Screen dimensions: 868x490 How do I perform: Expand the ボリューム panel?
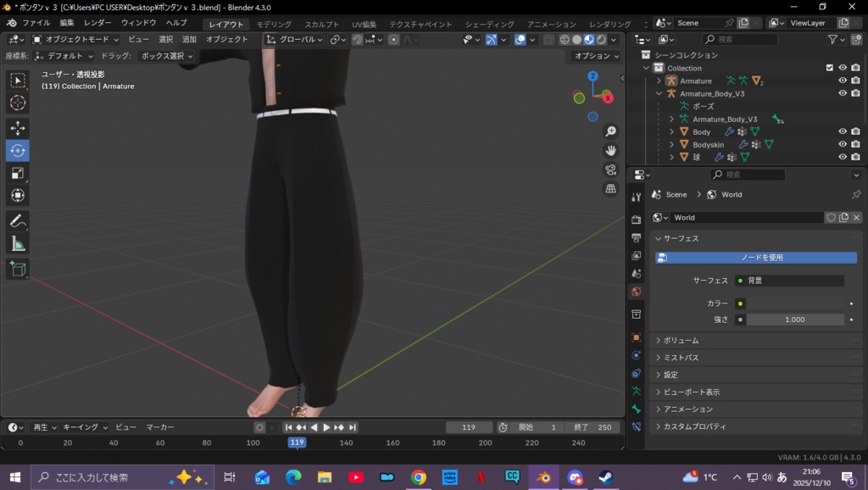pos(682,340)
